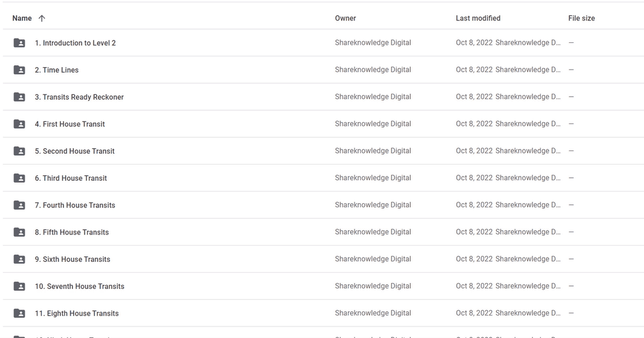
Task: Click the Shareknowledge Digital owner of Third House Transit
Action: (373, 178)
